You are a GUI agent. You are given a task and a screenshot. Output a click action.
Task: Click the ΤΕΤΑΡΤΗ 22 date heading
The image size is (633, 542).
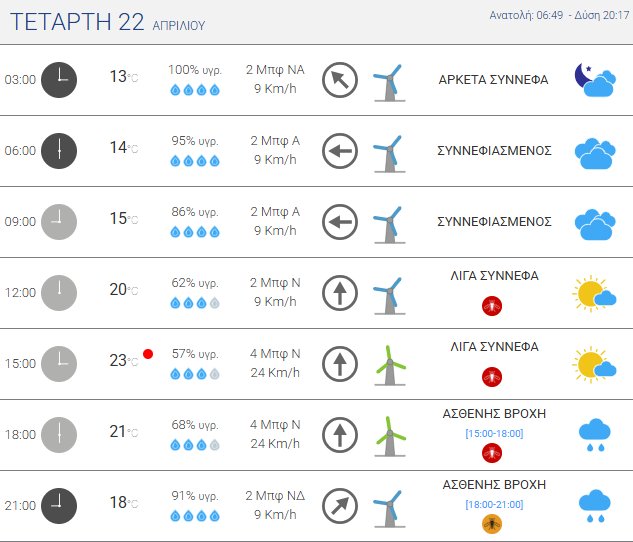pyautogui.click(x=78, y=23)
